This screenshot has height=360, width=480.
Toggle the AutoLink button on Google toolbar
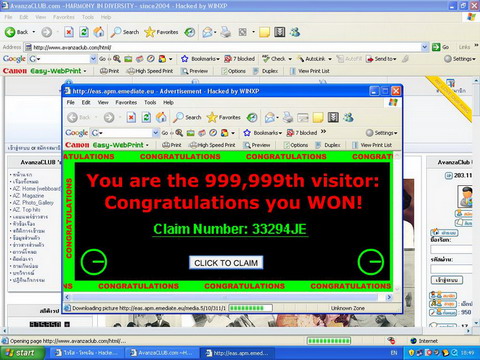coord(314,59)
